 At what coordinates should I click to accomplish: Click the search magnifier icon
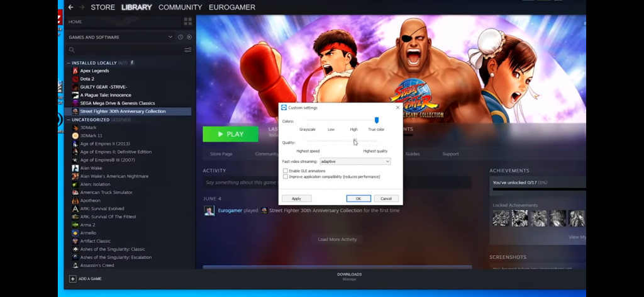[72, 50]
